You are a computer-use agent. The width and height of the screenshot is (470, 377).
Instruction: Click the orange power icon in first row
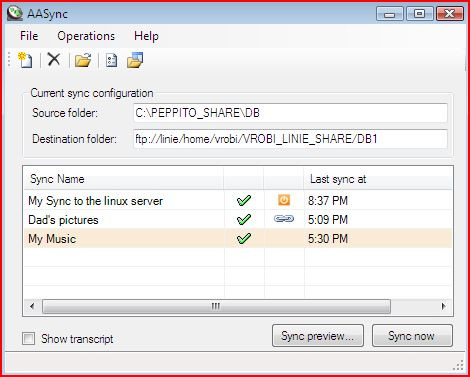pyautogui.click(x=284, y=200)
